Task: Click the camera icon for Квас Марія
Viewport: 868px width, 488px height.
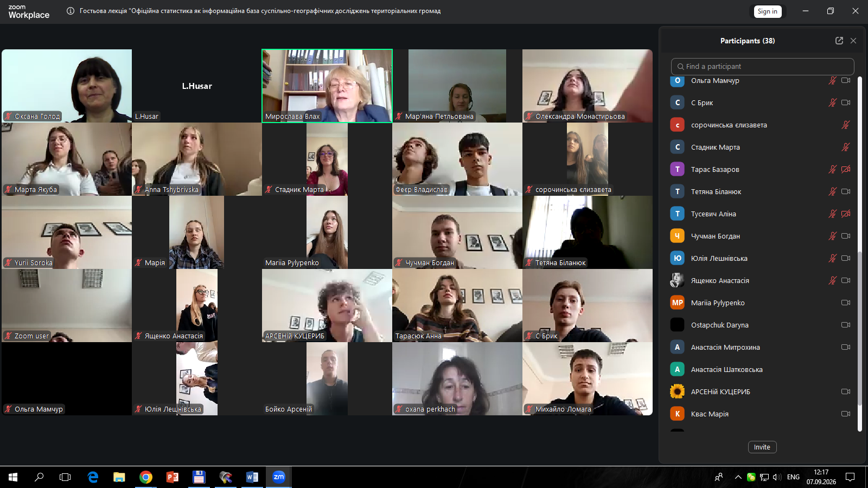Action: [846, 414]
